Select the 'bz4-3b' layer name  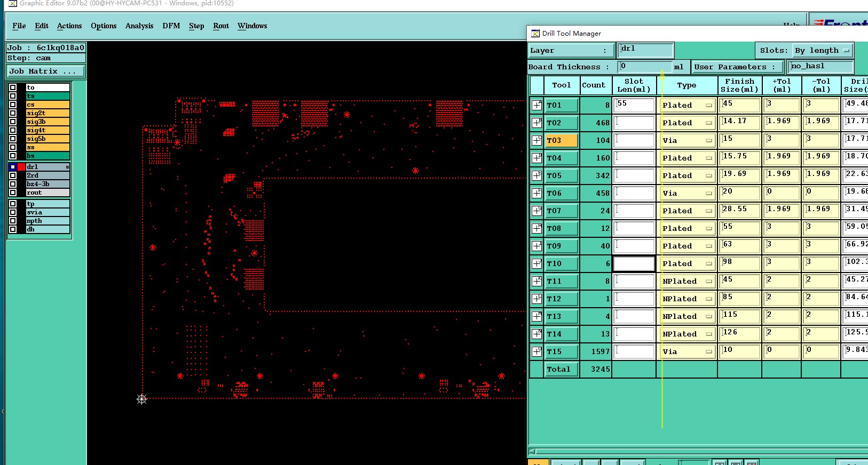pyautogui.click(x=48, y=184)
